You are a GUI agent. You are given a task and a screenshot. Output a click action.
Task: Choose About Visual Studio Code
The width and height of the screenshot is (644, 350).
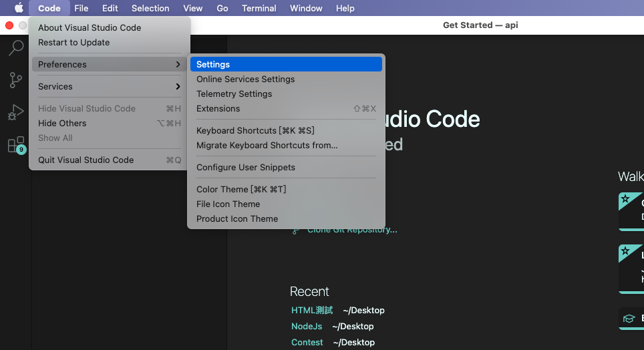[109, 27]
